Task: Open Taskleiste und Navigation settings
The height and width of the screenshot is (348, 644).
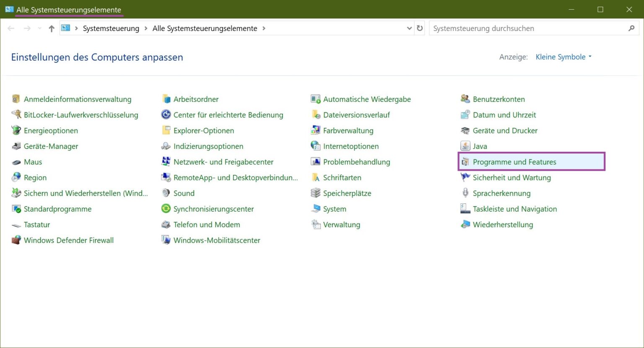Action: (x=514, y=209)
